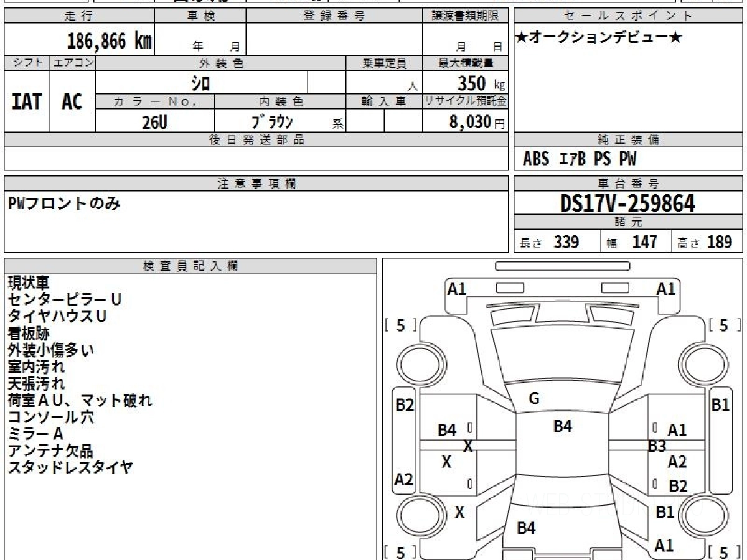
Task: Select the inspector note 看板跡
Action: 28,333
